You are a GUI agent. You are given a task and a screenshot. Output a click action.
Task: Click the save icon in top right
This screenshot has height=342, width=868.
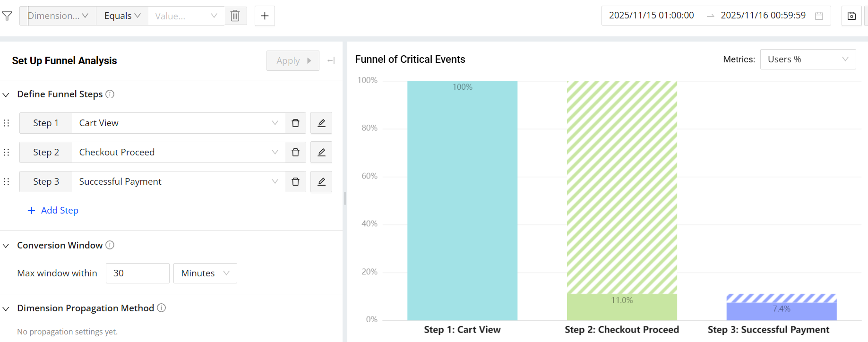(851, 16)
